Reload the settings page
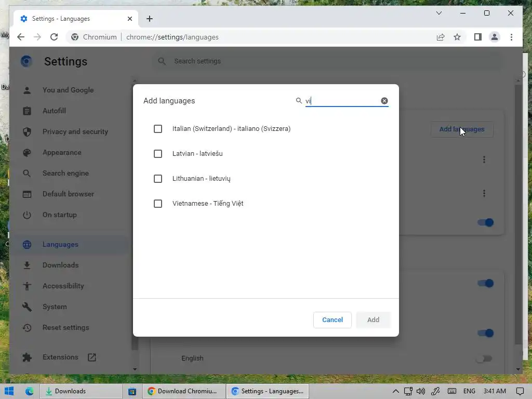This screenshot has height=399, width=532. 54,37
